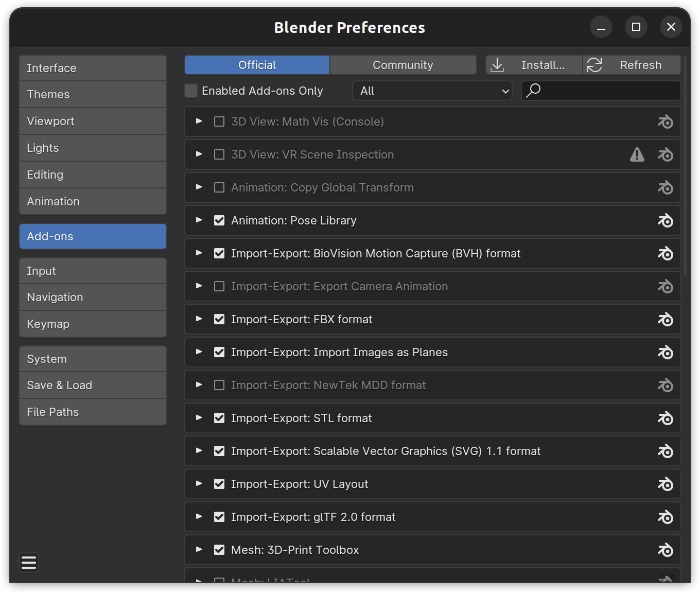Viewport: 700px width, 592px height.
Task: Go to the System preferences section
Action: [93, 359]
